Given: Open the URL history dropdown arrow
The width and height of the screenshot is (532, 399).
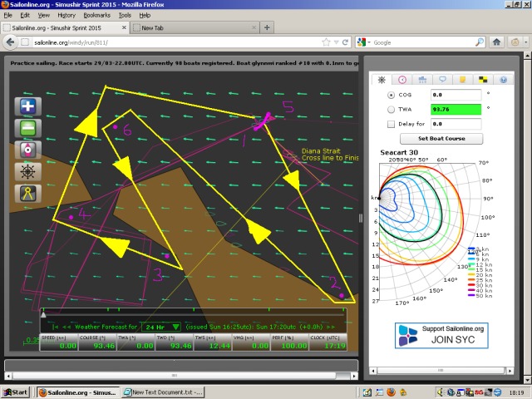Looking at the screenshot, I should pyautogui.click(x=336, y=42).
